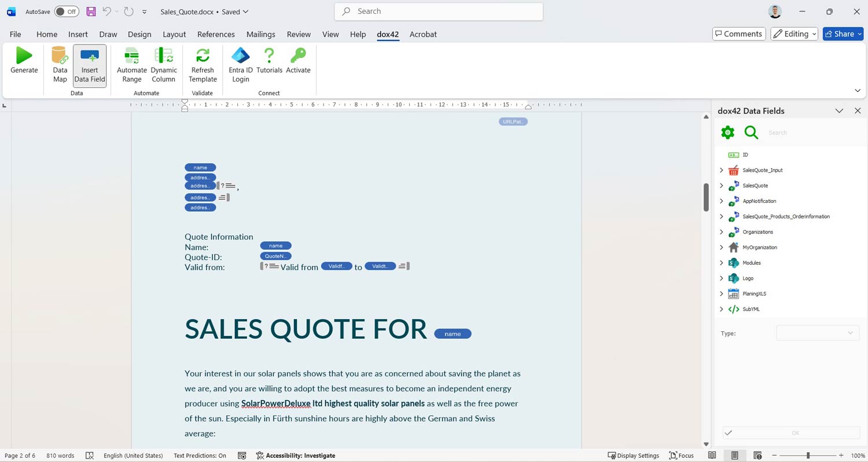Open dox42 Tutorials
Screen dimensions: 868x462
pyautogui.click(x=269, y=64)
